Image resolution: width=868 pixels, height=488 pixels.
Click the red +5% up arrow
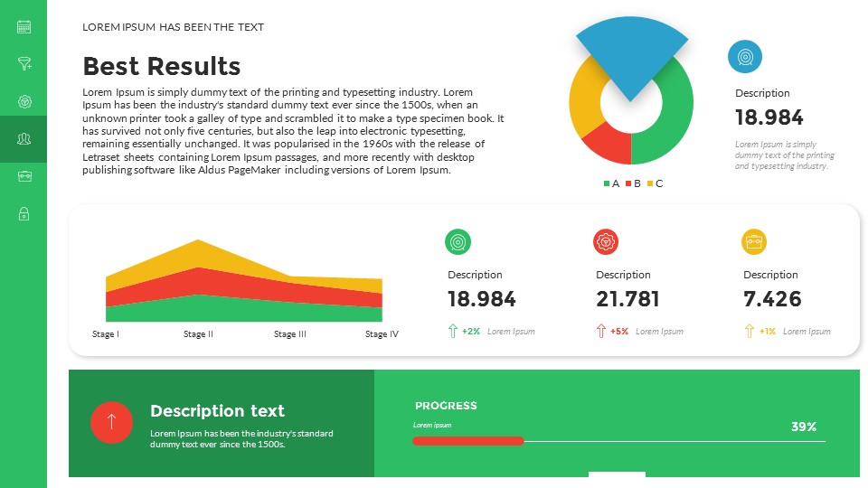601,331
